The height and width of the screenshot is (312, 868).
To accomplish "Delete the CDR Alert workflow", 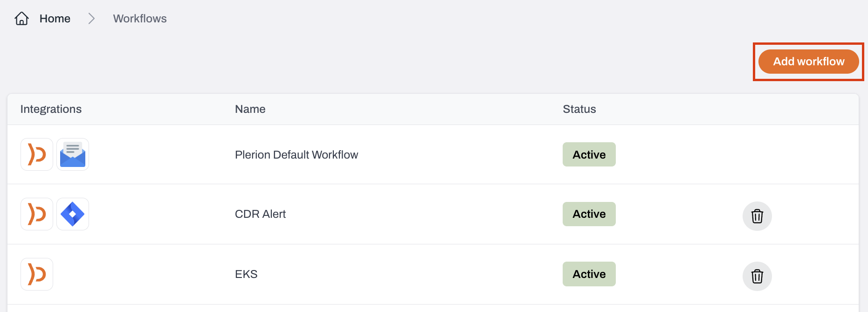I will pyautogui.click(x=757, y=216).
